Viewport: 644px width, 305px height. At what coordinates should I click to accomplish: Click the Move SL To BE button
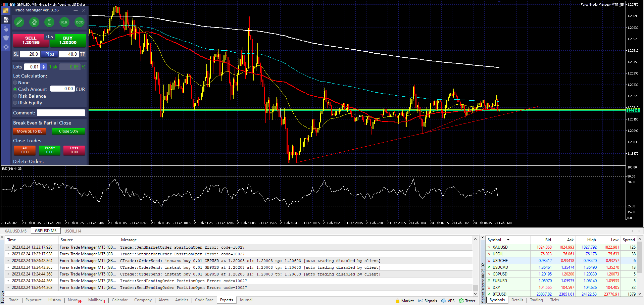30,131
